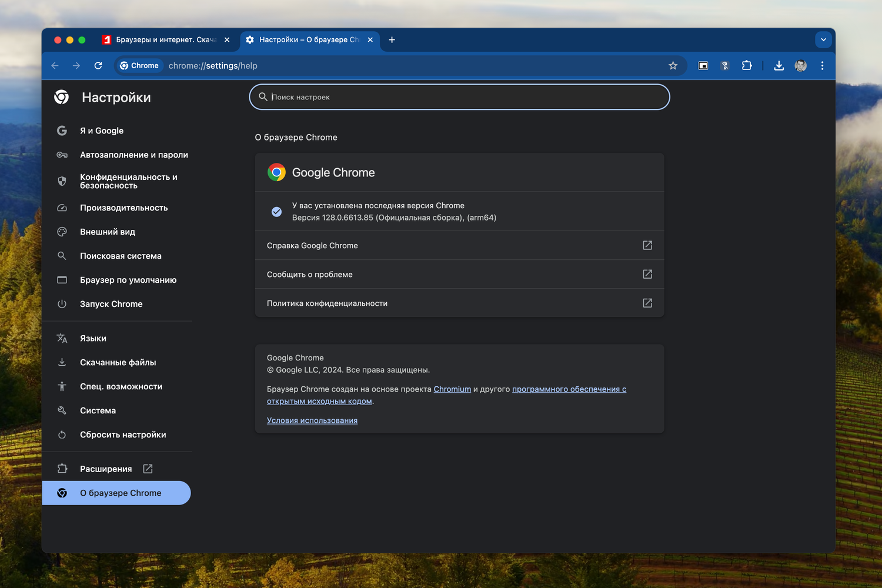Click the blue checkmark update status icon
This screenshot has height=588, width=882.
click(x=276, y=212)
